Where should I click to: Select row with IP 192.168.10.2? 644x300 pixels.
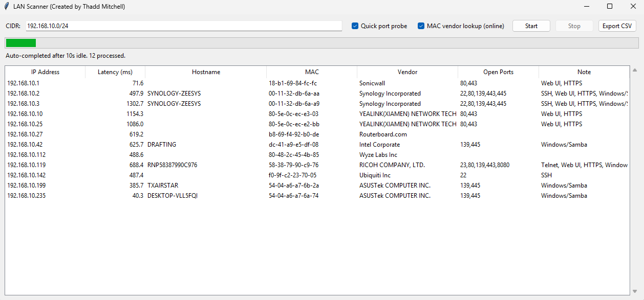coord(317,93)
